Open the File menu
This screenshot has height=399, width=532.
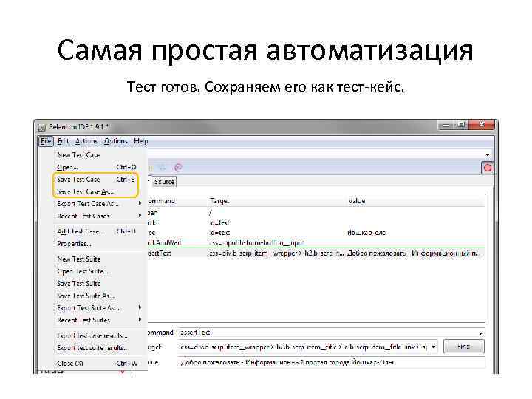[46, 141]
